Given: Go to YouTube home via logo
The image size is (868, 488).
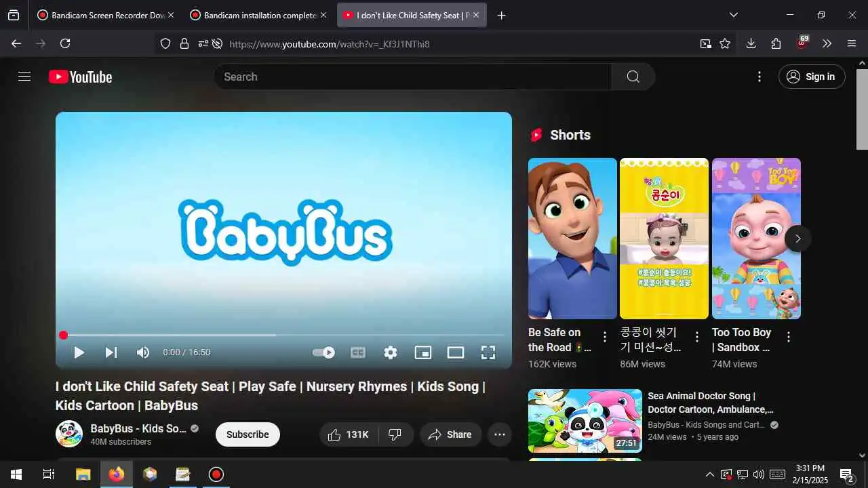Looking at the screenshot, I should click(81, 77).
